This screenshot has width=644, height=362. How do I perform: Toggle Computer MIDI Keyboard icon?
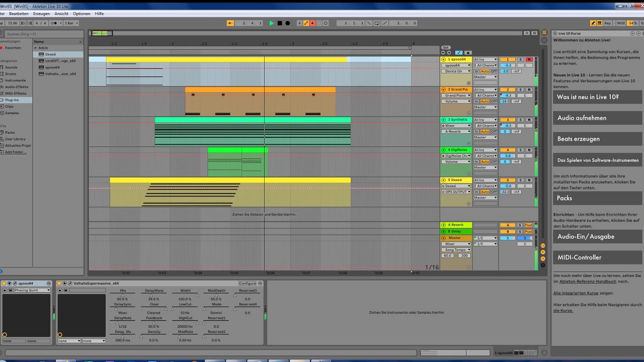tap(600, 23)
